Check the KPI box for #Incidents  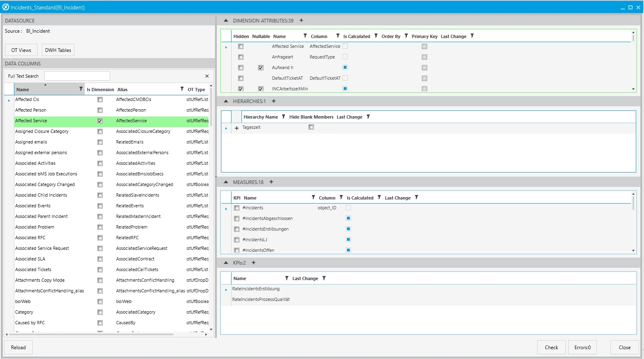236,208
